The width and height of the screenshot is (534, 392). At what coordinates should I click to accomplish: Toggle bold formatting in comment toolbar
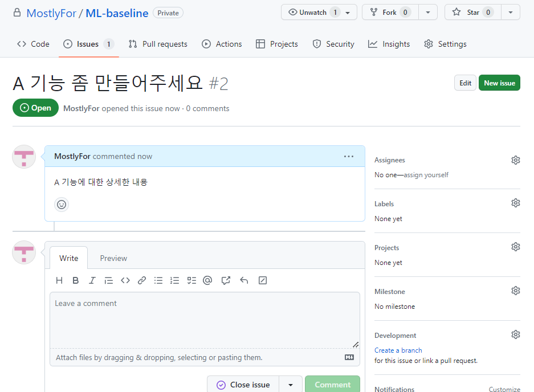tap(76, 280)
